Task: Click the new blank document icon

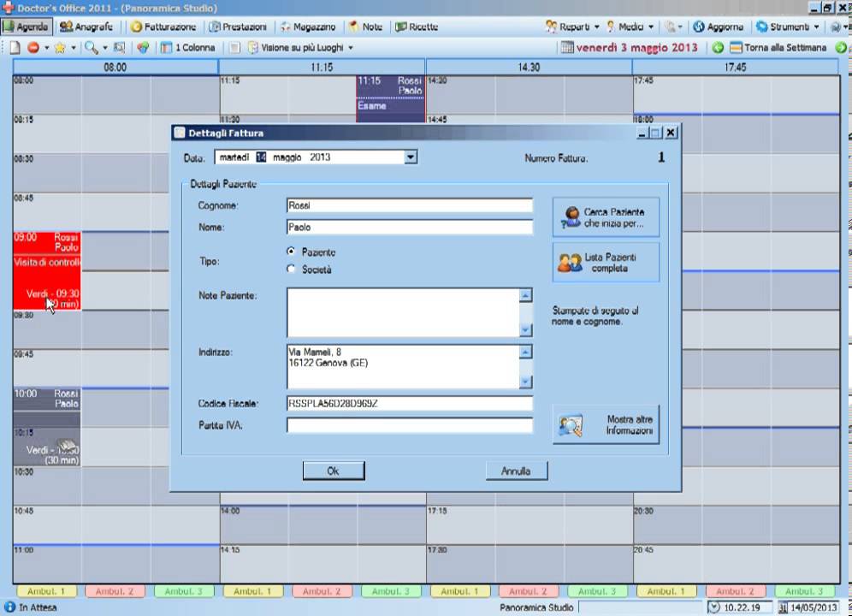Action: coord(15,48)
